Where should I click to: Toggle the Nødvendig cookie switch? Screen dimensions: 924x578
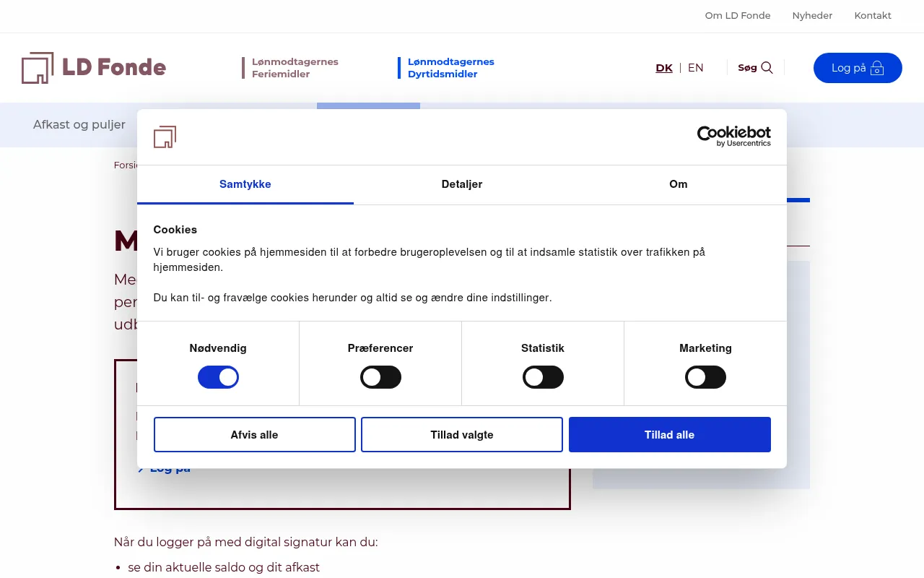point(218,377)
